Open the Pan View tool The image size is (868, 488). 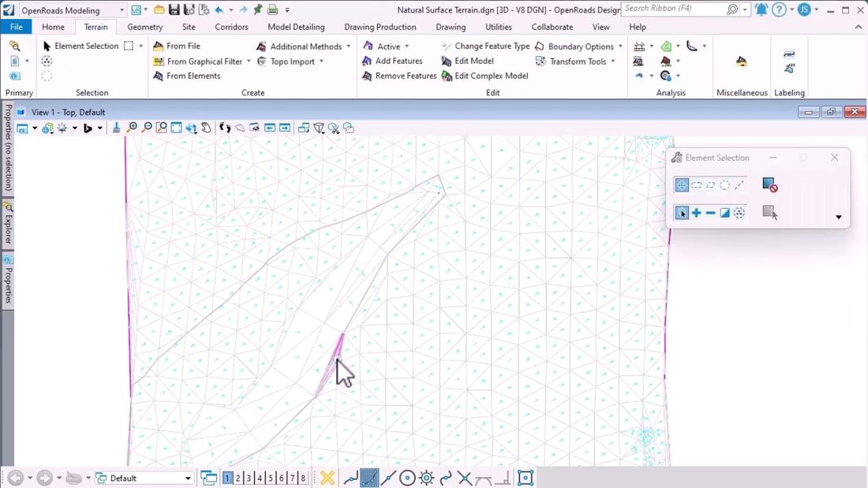coord(205,128)
